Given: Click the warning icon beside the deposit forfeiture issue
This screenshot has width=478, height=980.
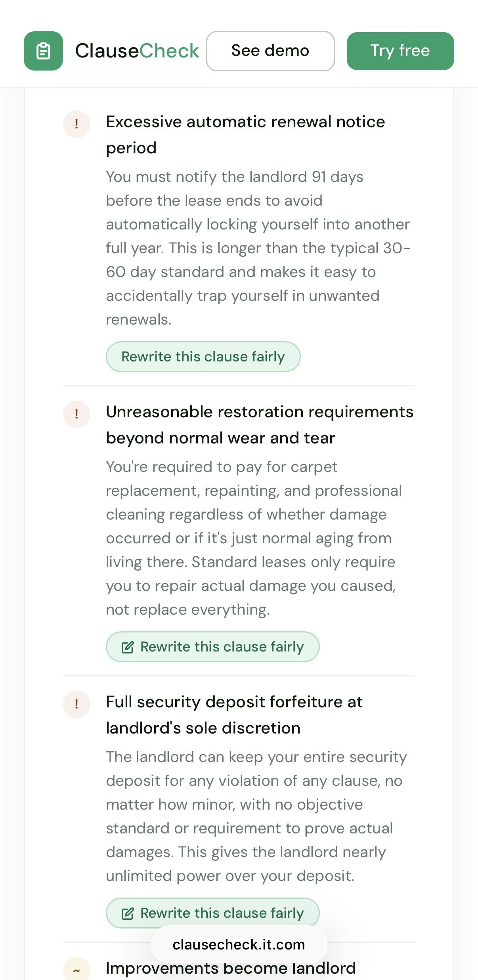Looking at the screenshot, I should click(76, 705).
